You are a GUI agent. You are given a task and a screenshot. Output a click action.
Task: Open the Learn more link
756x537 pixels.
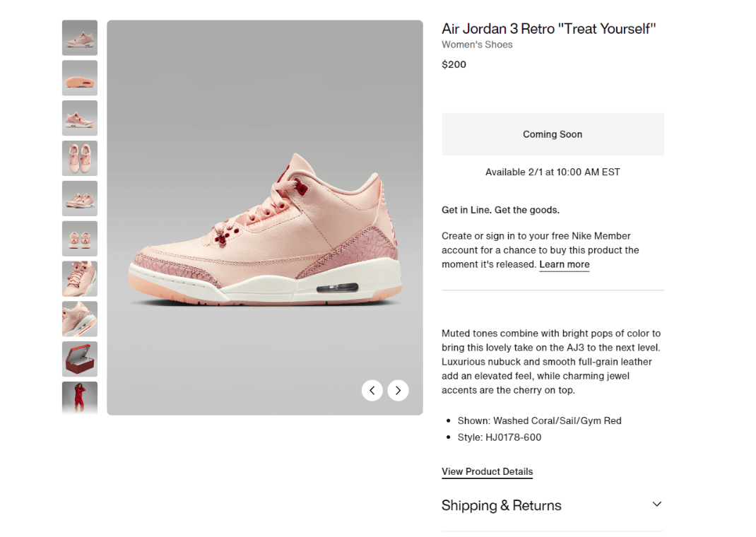tap(564, 264)
